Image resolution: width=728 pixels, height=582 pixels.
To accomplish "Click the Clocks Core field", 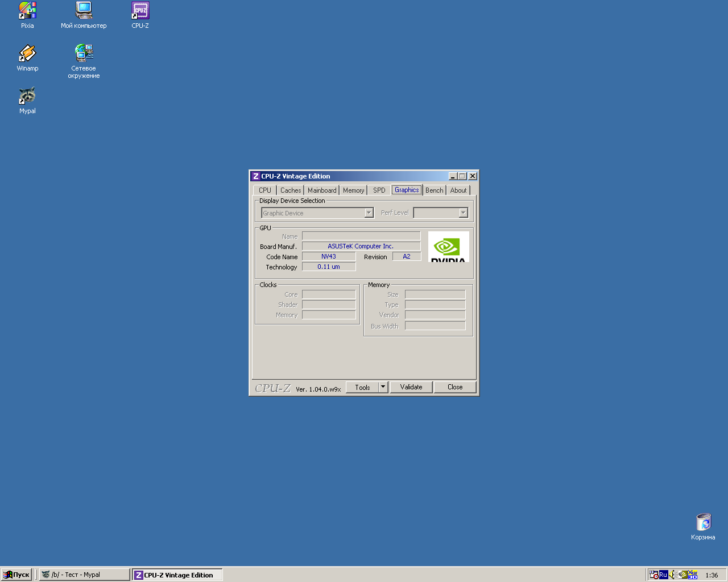I will (x=329, y=294).
